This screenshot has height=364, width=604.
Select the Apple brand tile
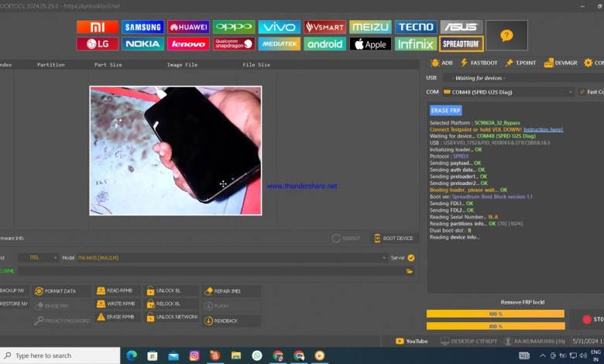(x=370, y=44)
